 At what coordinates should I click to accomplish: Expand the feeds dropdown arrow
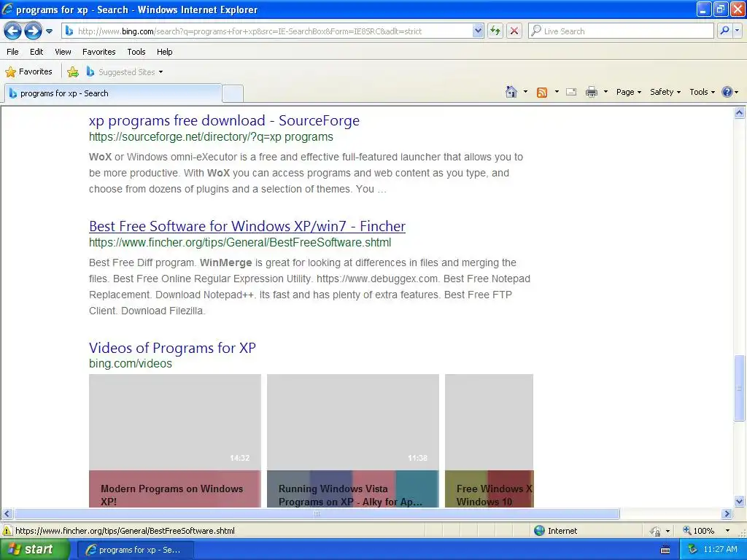(x=557, y=92)
